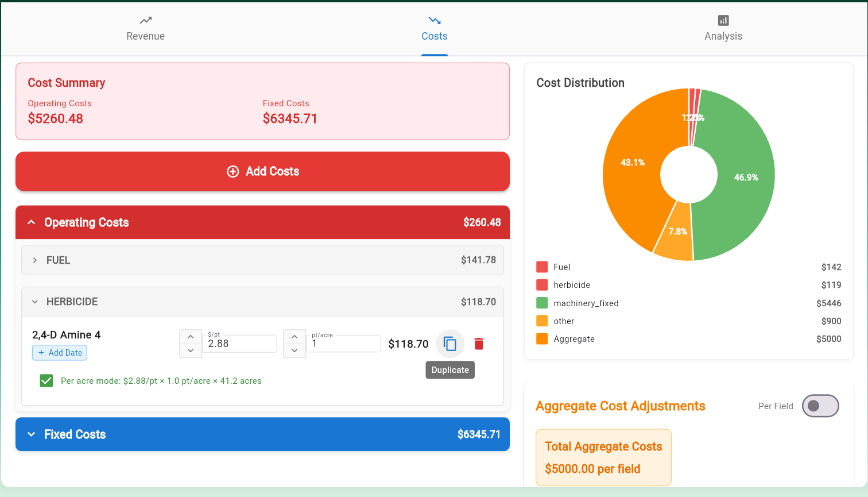Uncheck the Per acre mode checkbox
The image size is (868, 497).
(46, 381)
